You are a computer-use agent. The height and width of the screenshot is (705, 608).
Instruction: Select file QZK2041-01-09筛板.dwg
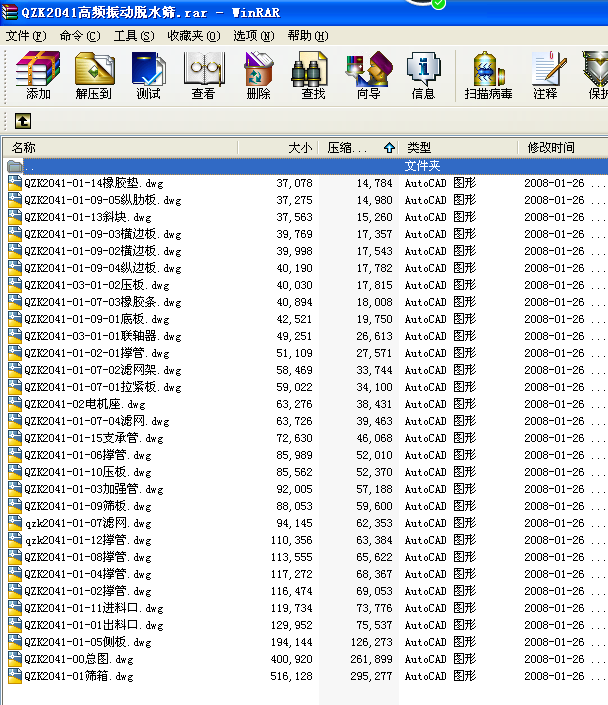pos(88,506)
